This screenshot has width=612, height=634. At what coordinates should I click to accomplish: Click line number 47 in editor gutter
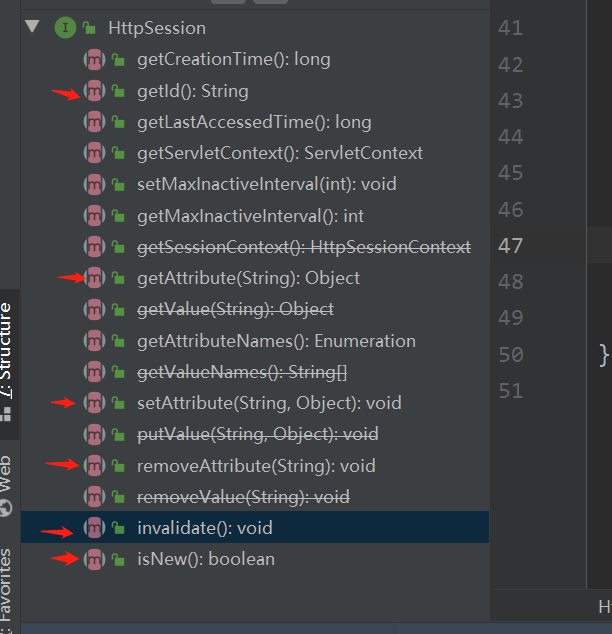[511, 246]
